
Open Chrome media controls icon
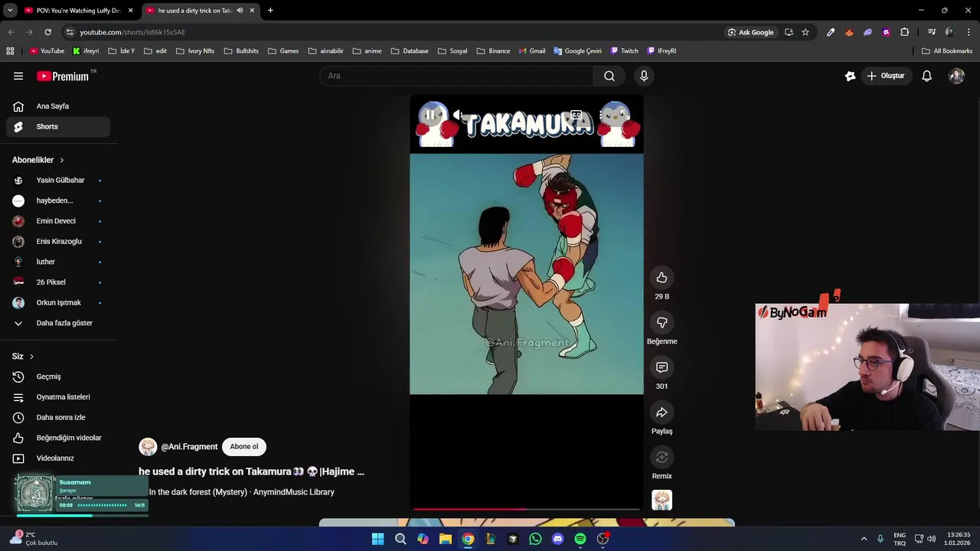click(932, 32)
